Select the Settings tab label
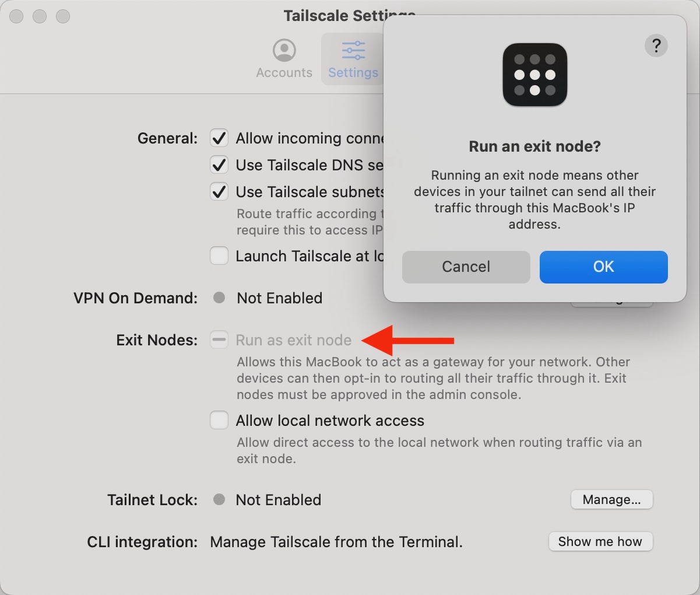The width and height of the screenshot is (700, 595). [x=353, y=73]
